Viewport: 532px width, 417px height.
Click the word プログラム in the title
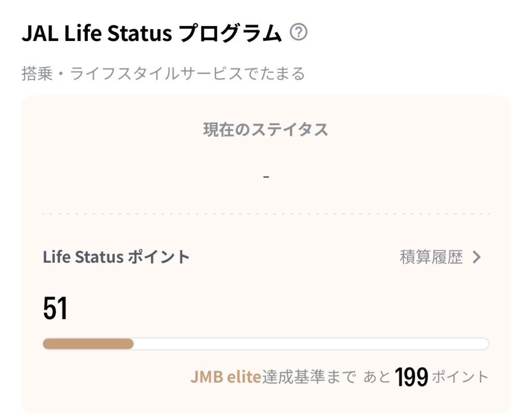tap(230, 34)
